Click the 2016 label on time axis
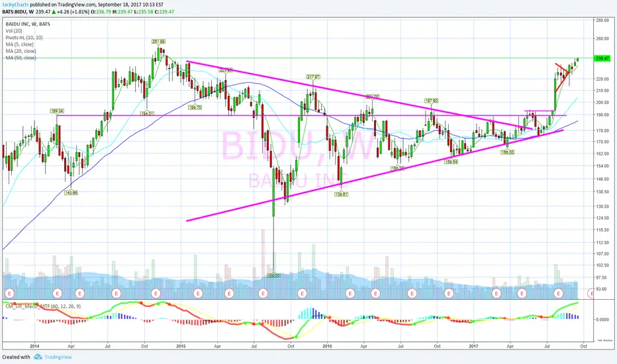This screenshot has width=617, height=364. [x=328, y=346]
